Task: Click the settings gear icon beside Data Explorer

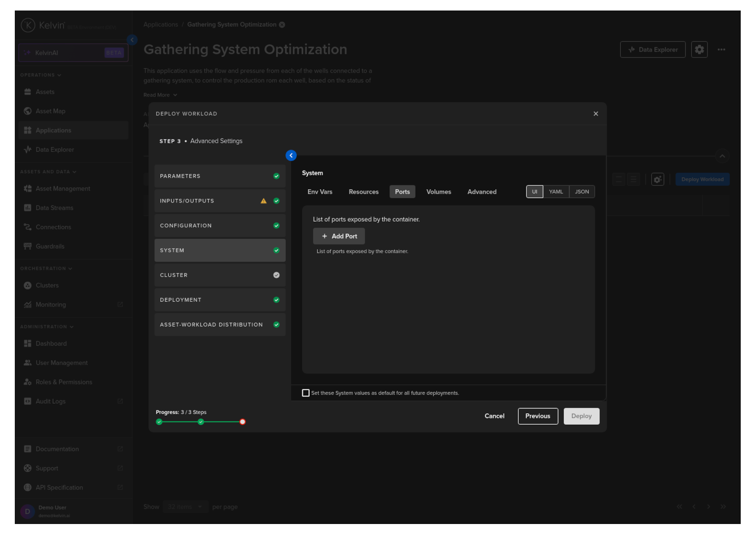Action: point(699,50)
